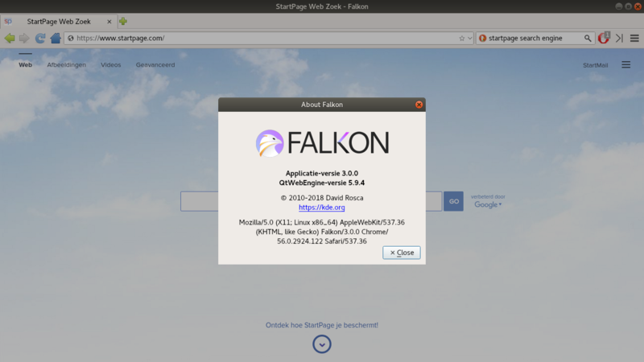Click the Applicatie-versie 3.0.0 text
This screenshot has height=362, width=644.
[x=321, y=173]
